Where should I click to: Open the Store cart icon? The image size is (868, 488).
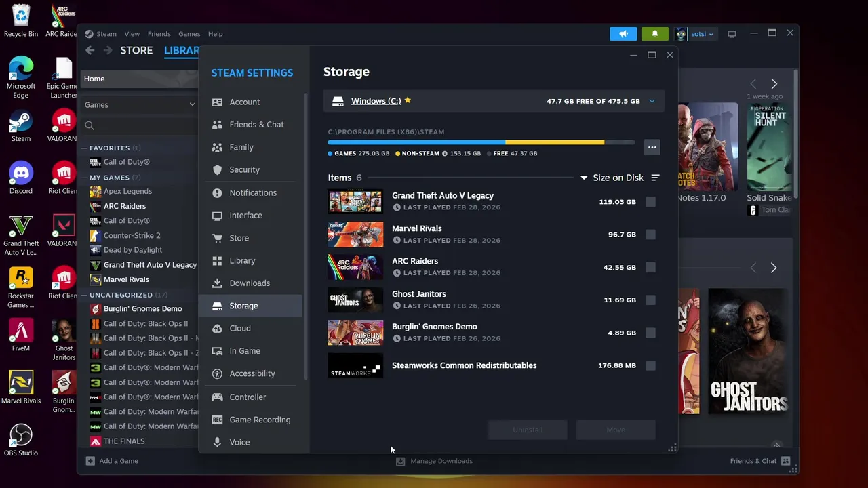click(x=217, y=238)
